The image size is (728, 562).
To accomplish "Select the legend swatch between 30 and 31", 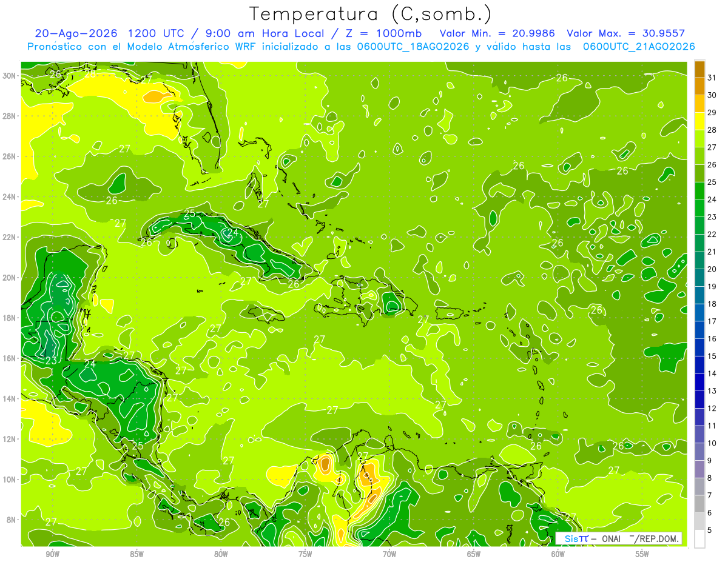I will point(699,87).
